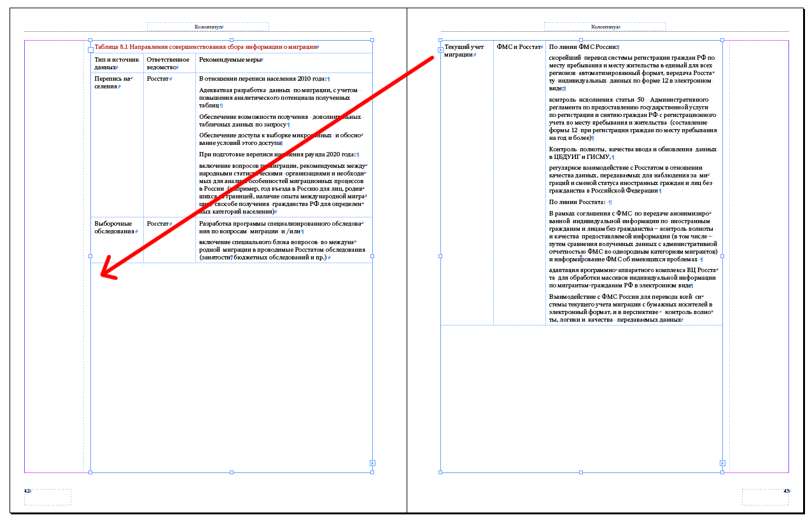The height and width of the screenshot is (522, 812).
Task: Click the out port of the page 42 text frame
Action: [x=372, y=464]
